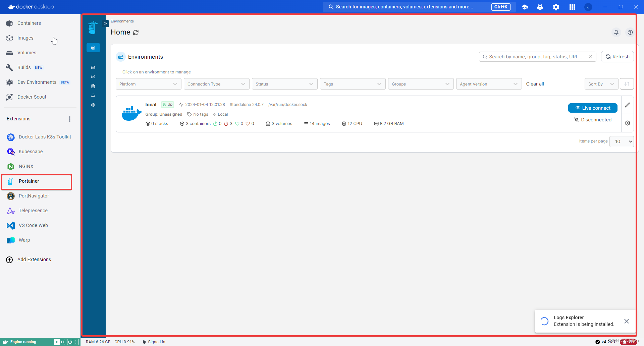Screen dimensions: 644x346
Task: Open the Warp extension
Action: point(40,240)
